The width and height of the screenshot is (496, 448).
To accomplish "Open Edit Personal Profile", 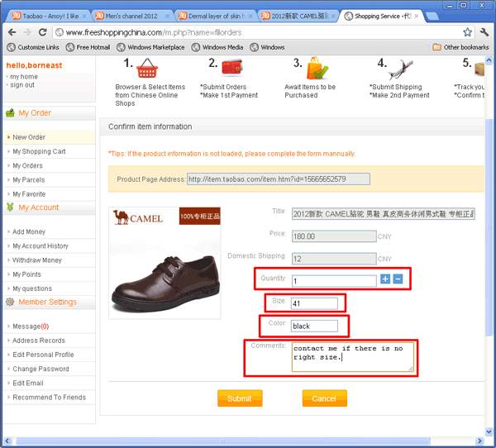I will pos(43,355).
